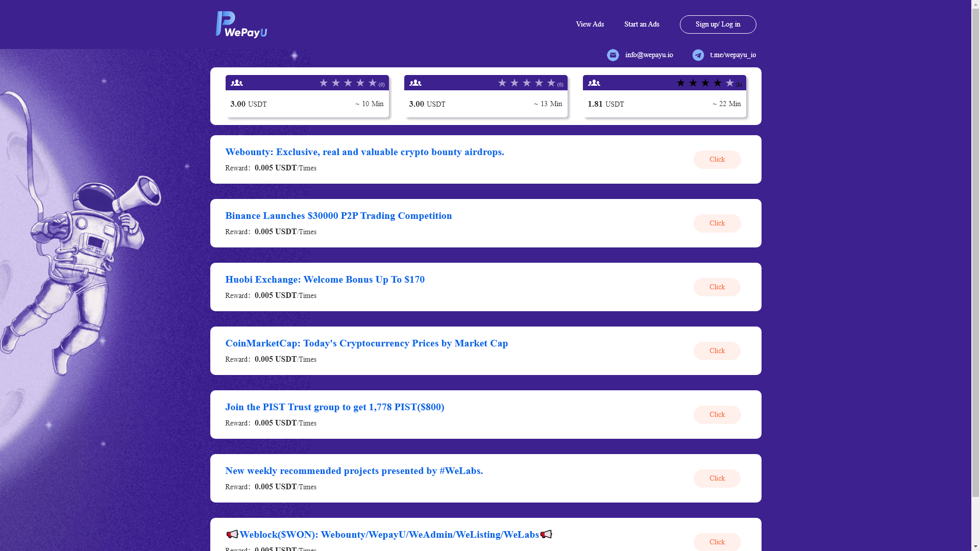Click the star rating on 10 Min card
Screen dimensions: 980x551
[x=348, y=83]
